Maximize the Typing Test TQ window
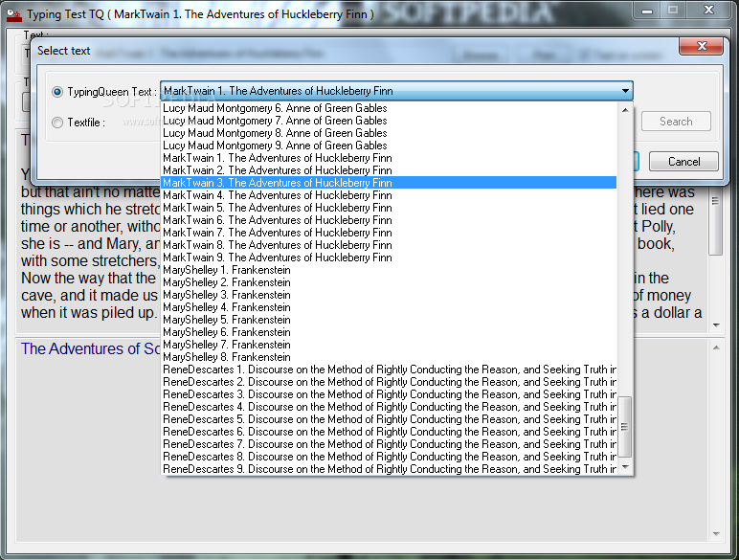739x560 pixels. coord(673,11)
